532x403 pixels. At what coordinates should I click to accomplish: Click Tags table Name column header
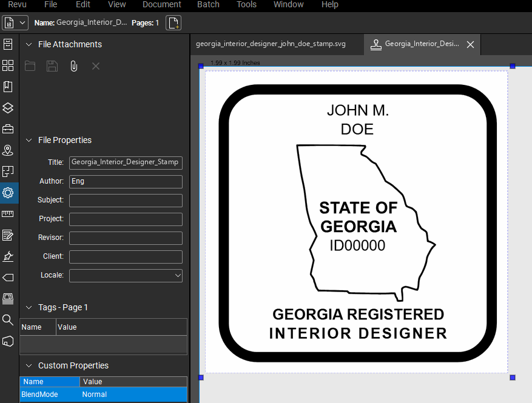[x=38, y=327]
